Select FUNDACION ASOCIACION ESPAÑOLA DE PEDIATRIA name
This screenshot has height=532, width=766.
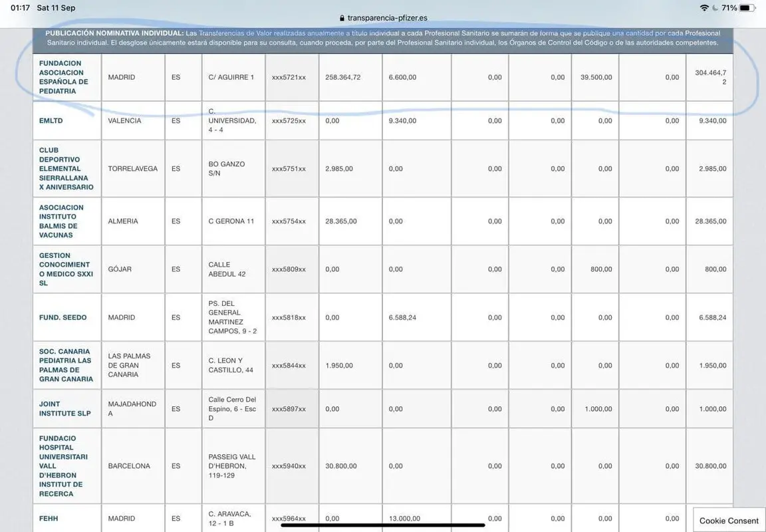pyautogui.click(x=64, y=77)
